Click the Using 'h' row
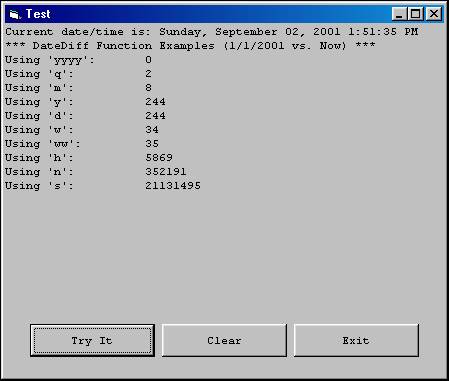Screen dimensions: 449x381 point(89,158)
